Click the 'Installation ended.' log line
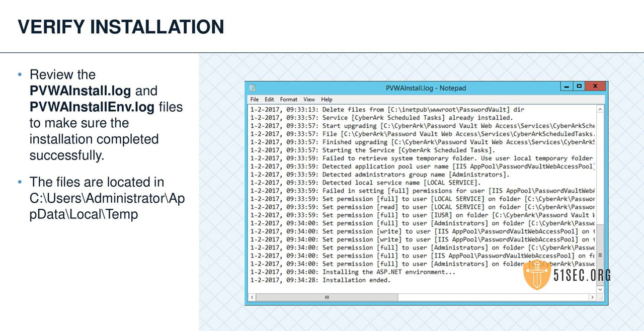 (320, 280)
